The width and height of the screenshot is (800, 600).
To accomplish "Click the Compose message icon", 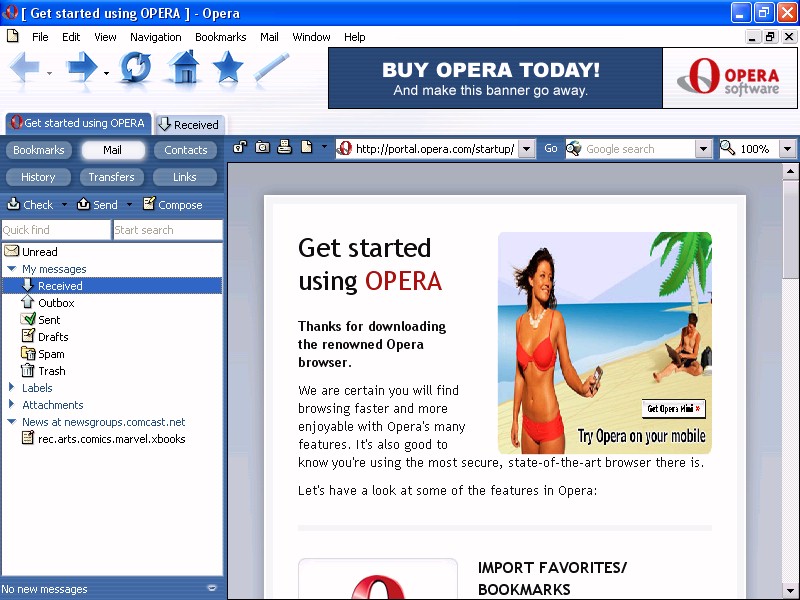I will 148,204.
